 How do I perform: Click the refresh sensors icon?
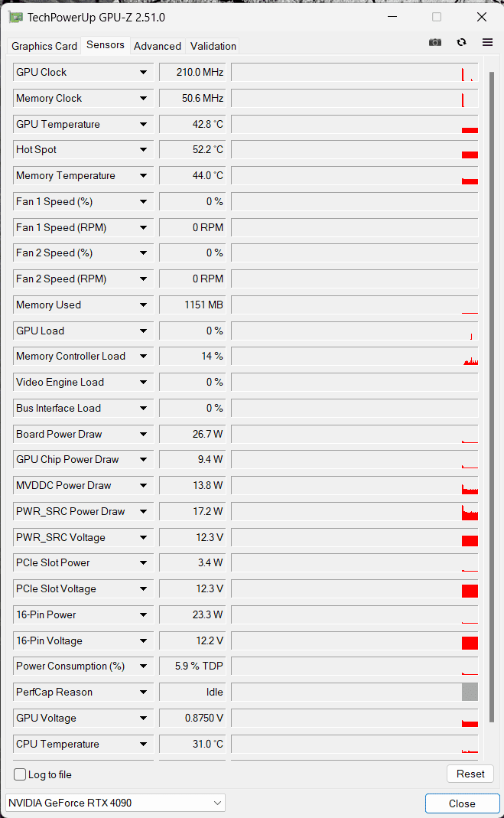(x=461, y=43)
